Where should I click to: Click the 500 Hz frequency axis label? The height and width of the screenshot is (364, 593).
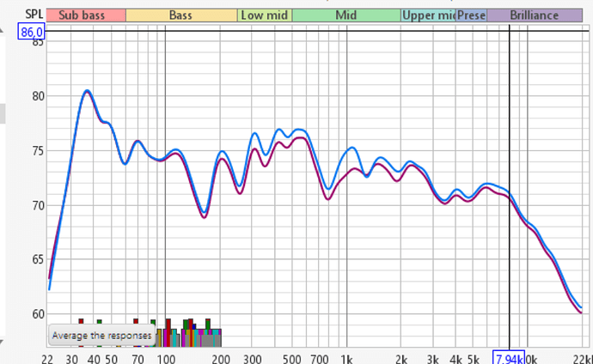point(292,359)
